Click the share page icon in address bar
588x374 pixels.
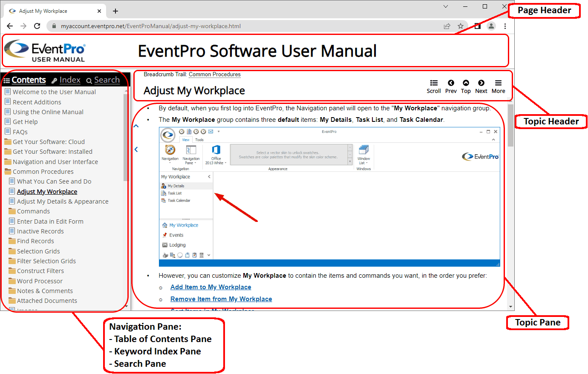click(447, 26)
